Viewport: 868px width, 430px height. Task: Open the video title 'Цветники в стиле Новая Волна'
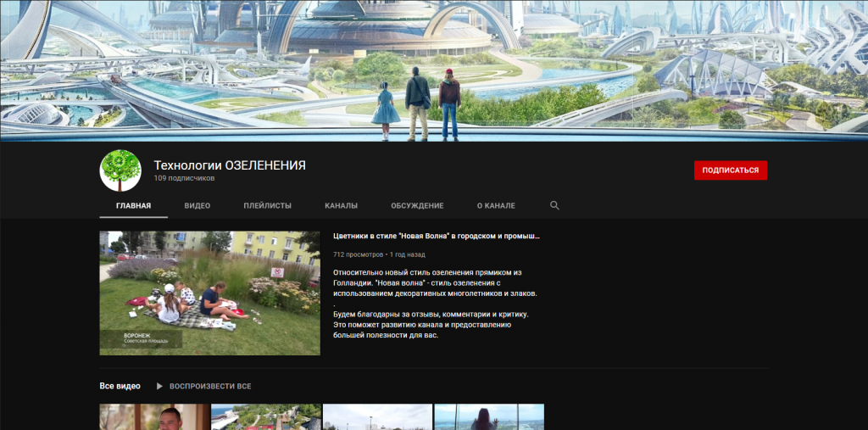tap(437, 236)
